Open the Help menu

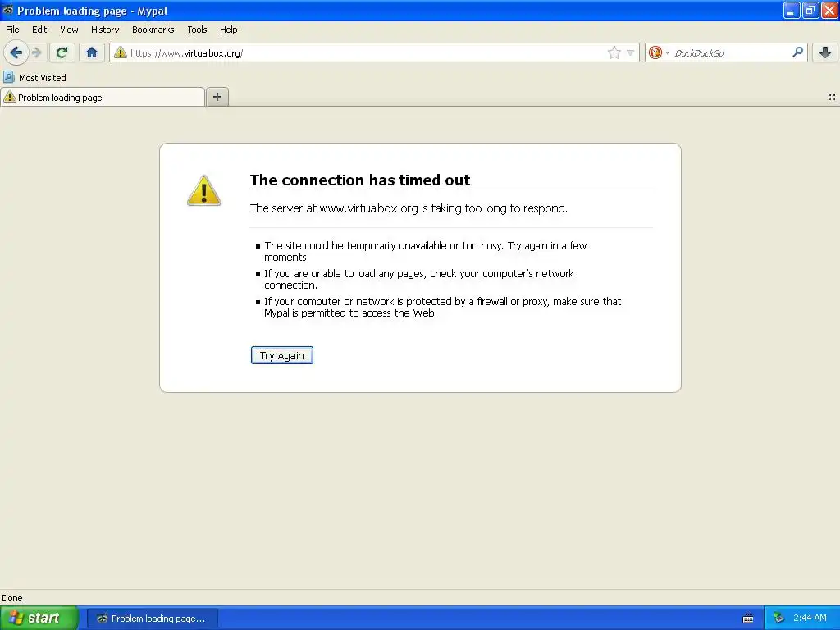click(x=228, y=30)
